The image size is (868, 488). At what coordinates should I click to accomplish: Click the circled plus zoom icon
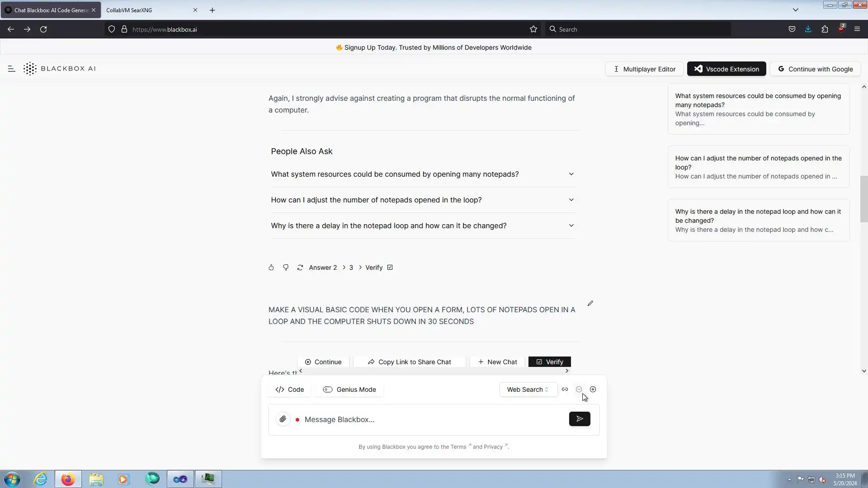593,389
